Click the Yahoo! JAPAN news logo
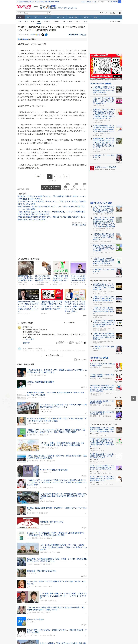This screenshot has width=138, height=644. (x=28, y=7)
